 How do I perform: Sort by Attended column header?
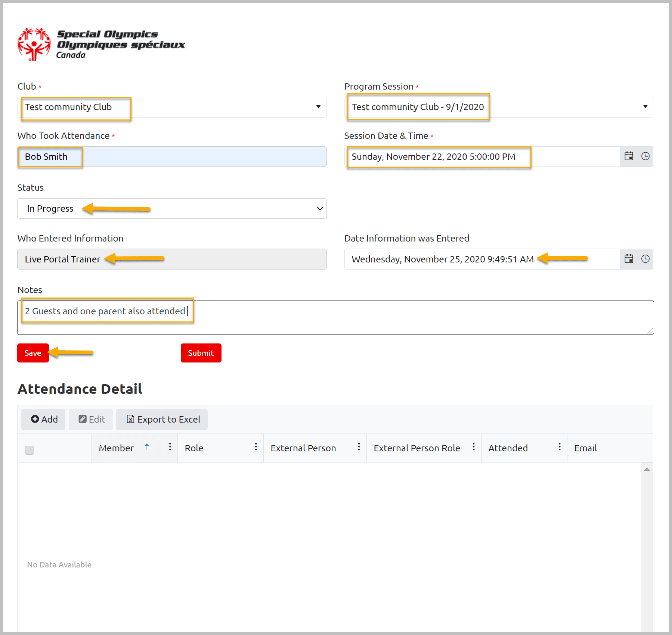pos(508,448)
